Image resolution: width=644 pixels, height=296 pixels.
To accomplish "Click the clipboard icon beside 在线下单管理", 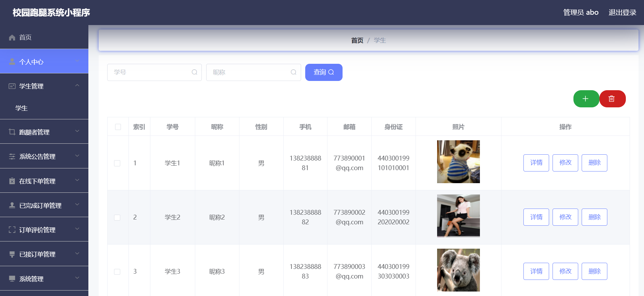I will click(12, 181).
